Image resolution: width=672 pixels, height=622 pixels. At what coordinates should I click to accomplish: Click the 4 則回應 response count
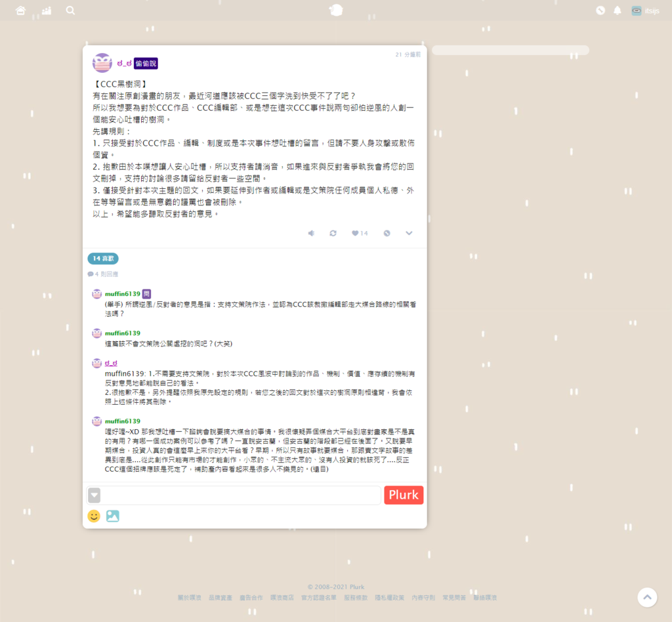pyautogui.click(x=103, y=274)
